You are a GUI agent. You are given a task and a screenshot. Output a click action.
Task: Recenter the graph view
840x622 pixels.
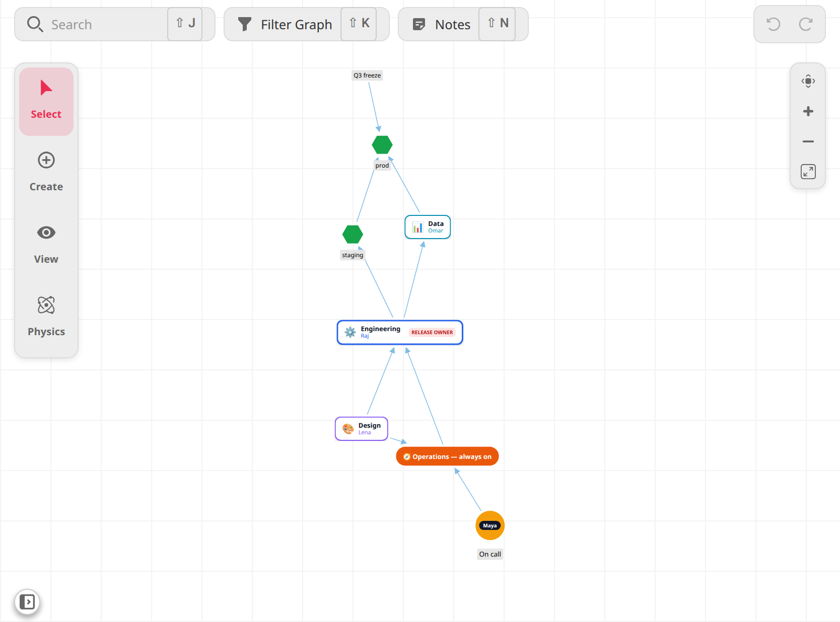[x=808, y=81]
